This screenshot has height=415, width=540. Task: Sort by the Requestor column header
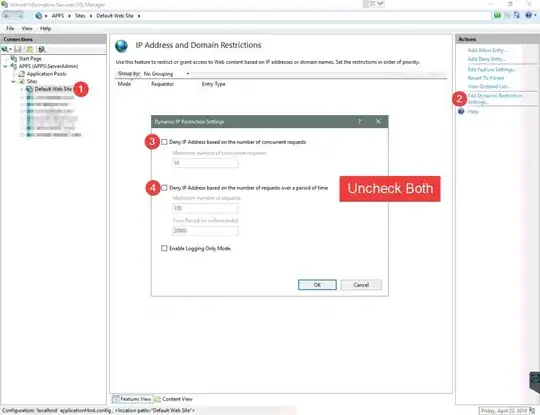[162, 84]
